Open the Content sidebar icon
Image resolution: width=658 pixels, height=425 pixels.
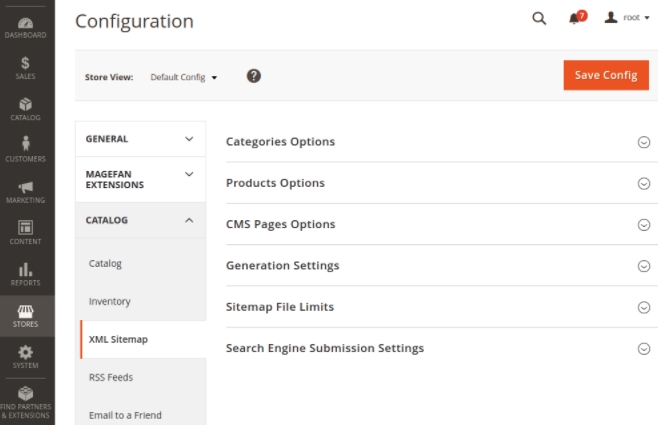point(26,232)
